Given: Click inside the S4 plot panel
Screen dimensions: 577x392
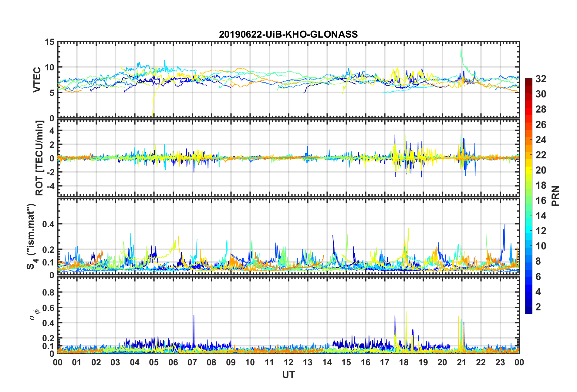Looking at the screenshot, I should point(288,237).
